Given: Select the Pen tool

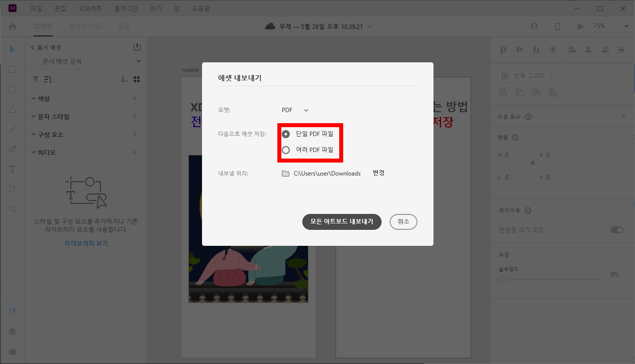Looking at the screenshot, I should tap(12, 149).
